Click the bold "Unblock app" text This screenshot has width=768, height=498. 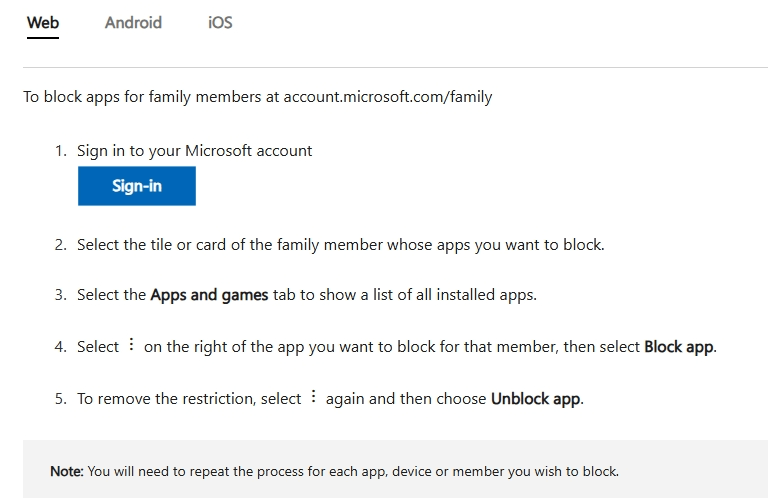click(x=536, y=399)
